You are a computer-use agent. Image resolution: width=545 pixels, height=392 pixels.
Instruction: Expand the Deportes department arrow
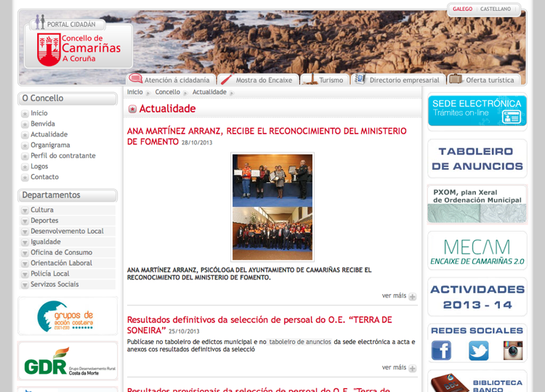pyautogui.click(x=25, y=221)
